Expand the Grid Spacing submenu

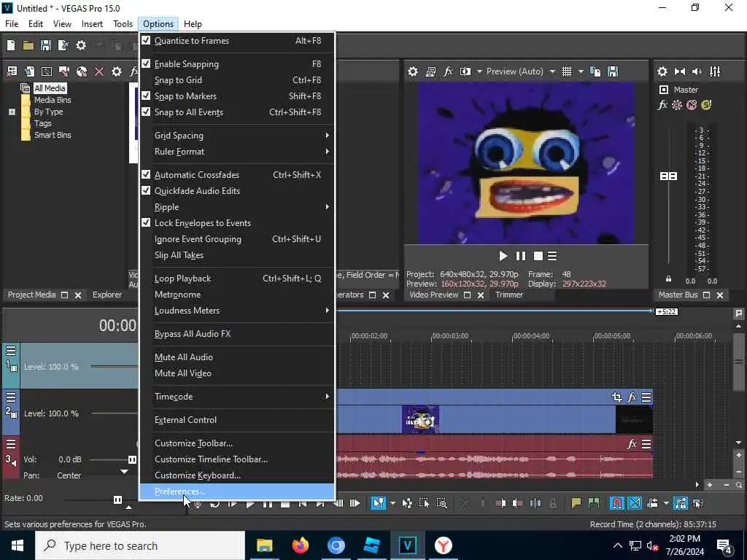pyautogui.click(x=237, y=136)
